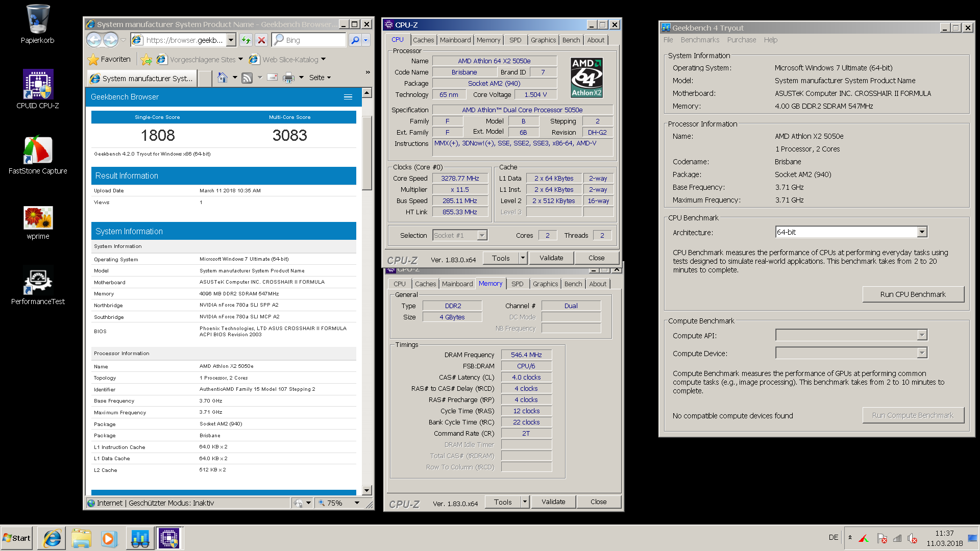The height and width of the screenshot is (551, 980).
Task: Click Run CPU Benchmark button
Action: (913, 294)
